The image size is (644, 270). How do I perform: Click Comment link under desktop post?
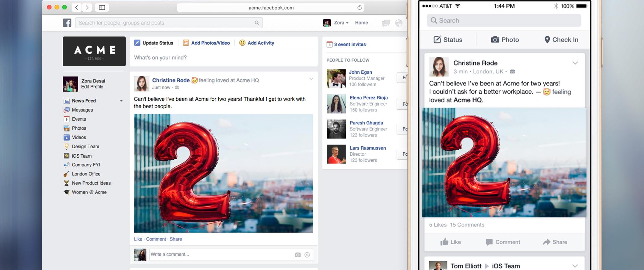click(x=156, y=239)
